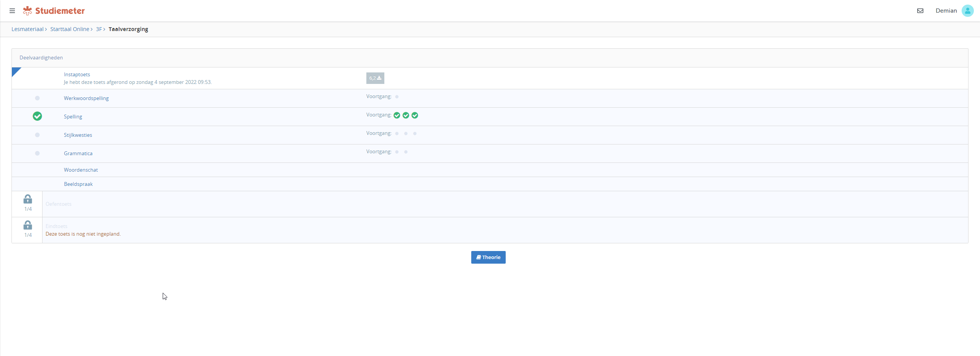Click the blue corner flag at Instaptoets

point(15,71)
